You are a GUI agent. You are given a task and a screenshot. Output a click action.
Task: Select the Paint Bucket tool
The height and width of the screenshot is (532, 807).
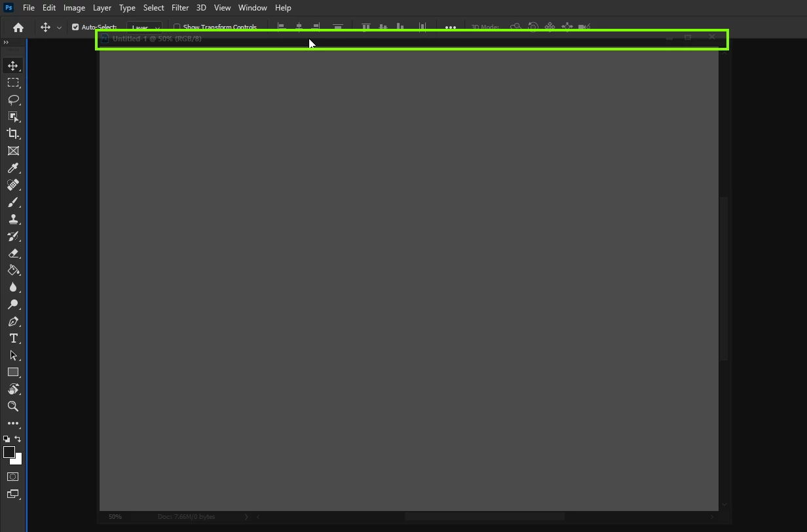pyautogui.click(x=13, y=270)
